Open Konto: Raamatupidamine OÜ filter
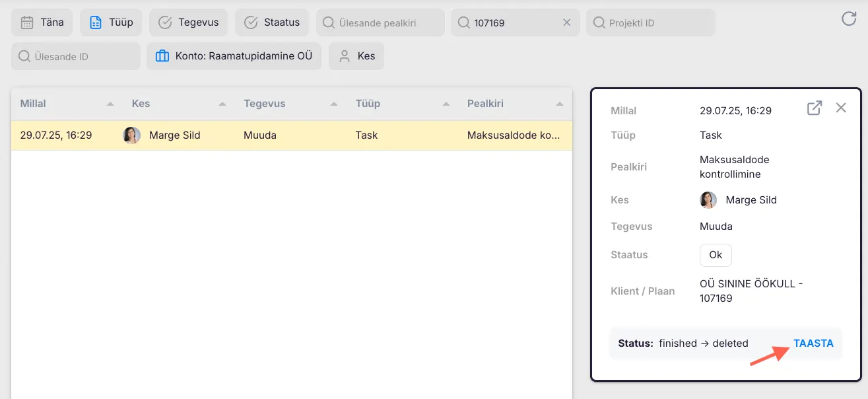This screenshot has height=399, width=868. [234, 57]
